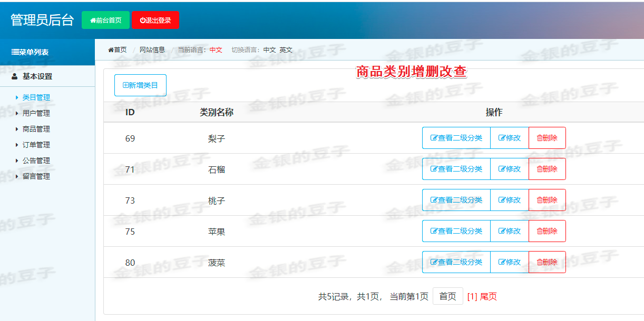View 二级分类 for 桃子
This screenshot has height=321, width=644.
pyautogui.click(x=456, y=200)
